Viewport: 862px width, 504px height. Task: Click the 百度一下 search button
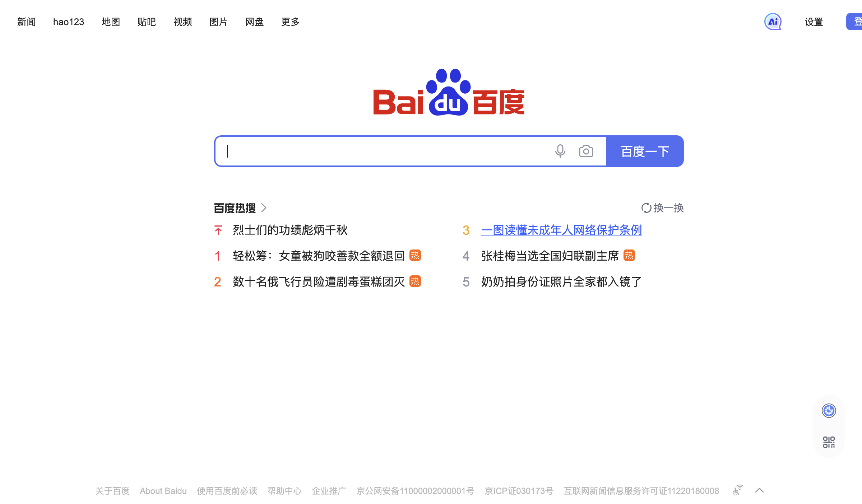pyautogui.click(x=645, y=151)
